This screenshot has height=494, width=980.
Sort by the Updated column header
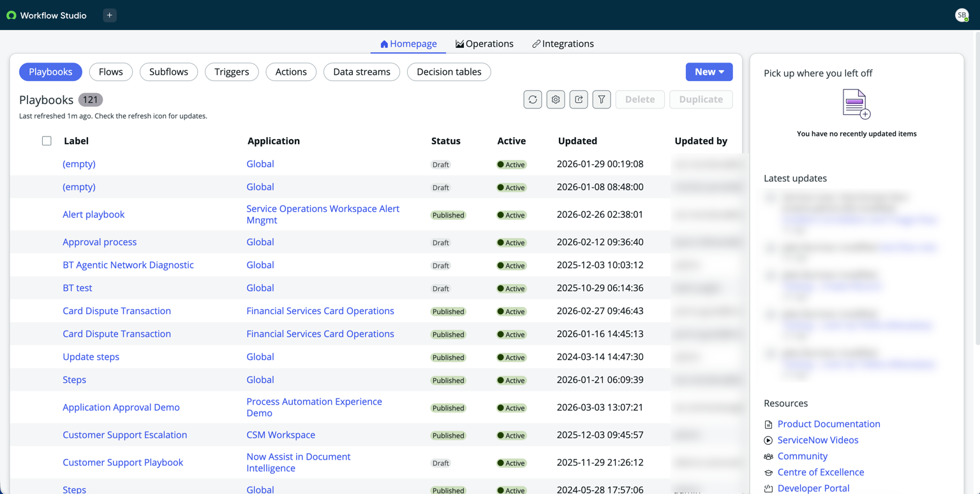click(x=577, y=141)
